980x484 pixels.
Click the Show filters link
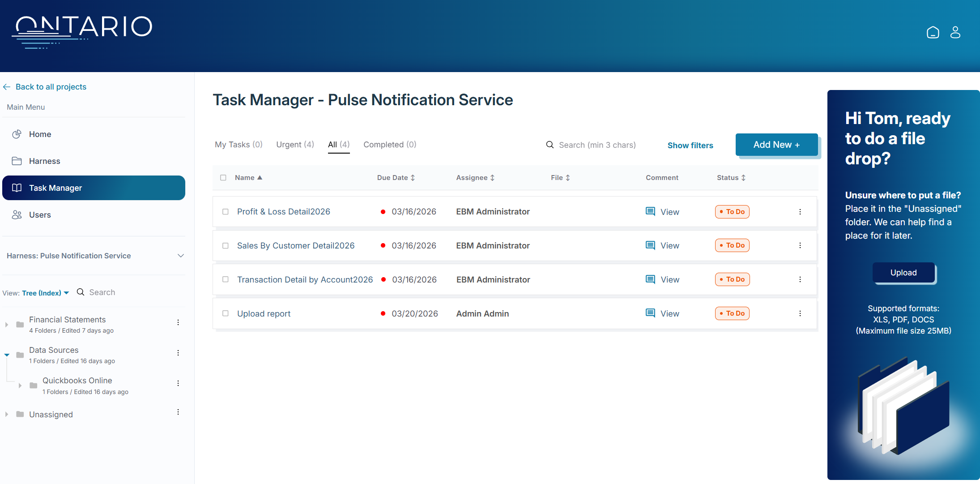click(x=690, y=146)
